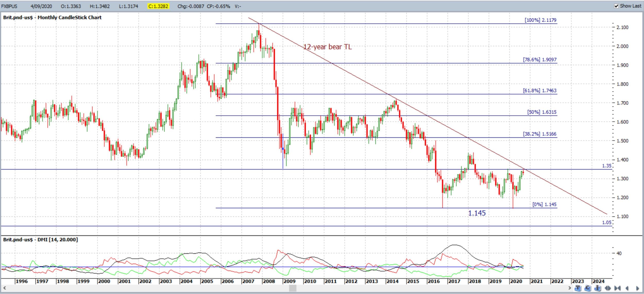
Task: Toggle the Show Last checkbox
Action: coord(616,6)
